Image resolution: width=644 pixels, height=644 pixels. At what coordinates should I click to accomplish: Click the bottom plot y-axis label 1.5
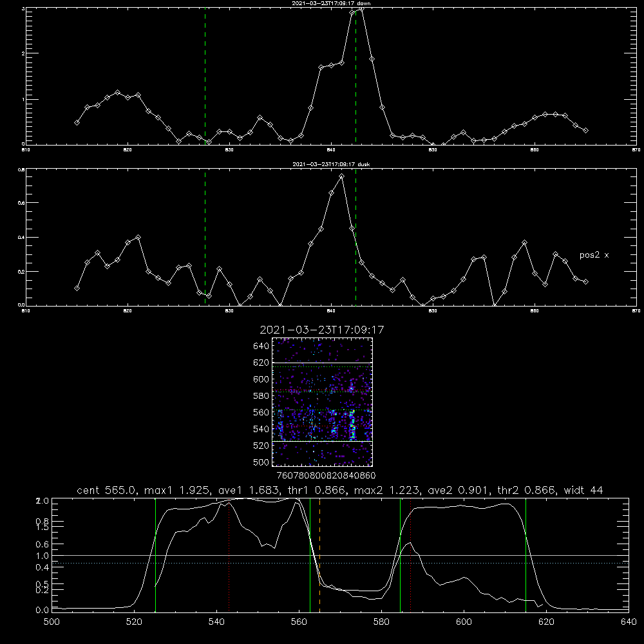pos(43,527)
